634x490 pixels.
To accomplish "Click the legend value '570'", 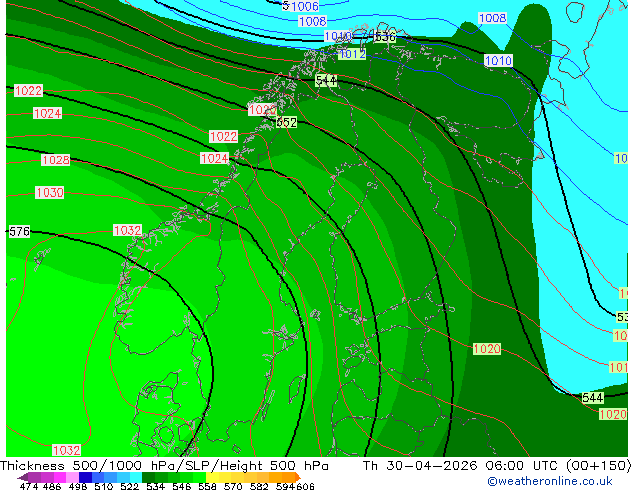I will [233, 486].
